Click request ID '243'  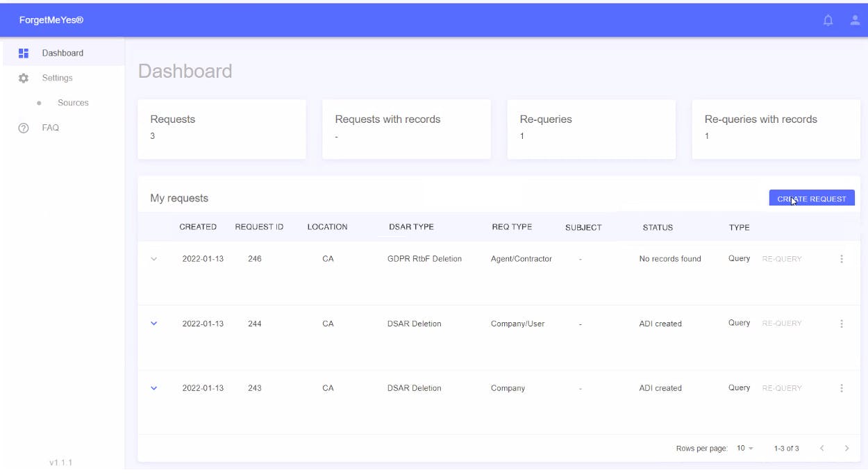tap(255, 388)
